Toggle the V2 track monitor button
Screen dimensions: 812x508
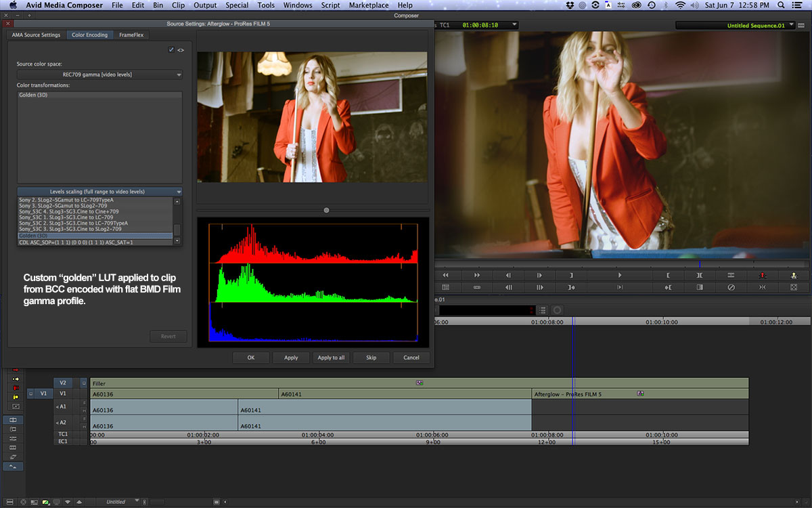click(x=84, y=383)
